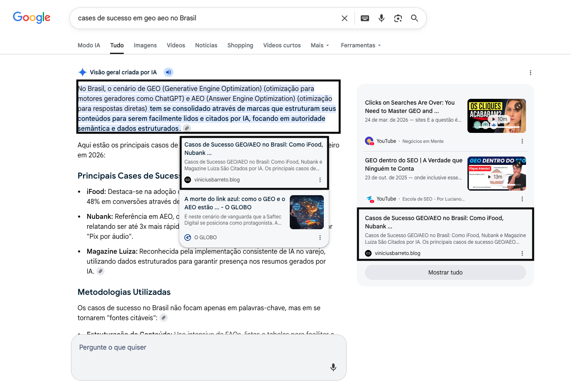Click the 'iFood:' bullet text
Screen dimensions: 570x392
[96, 191]
